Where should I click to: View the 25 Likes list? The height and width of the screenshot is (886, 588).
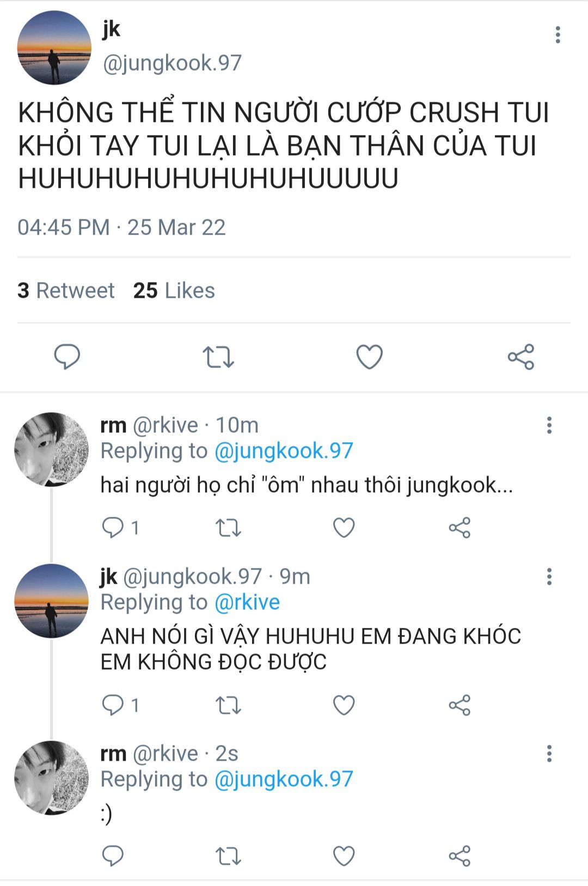[x=174, y=291]
